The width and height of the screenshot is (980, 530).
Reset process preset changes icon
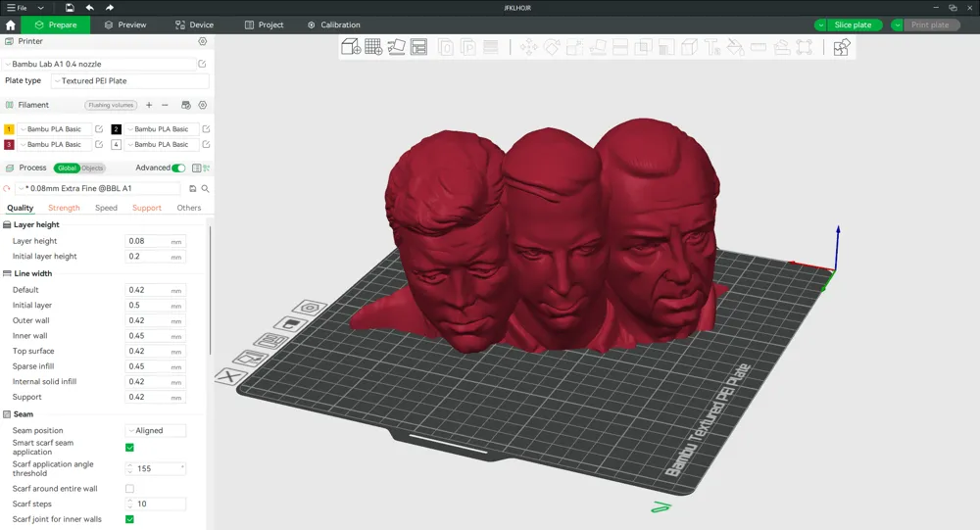(x=6, y=188)
